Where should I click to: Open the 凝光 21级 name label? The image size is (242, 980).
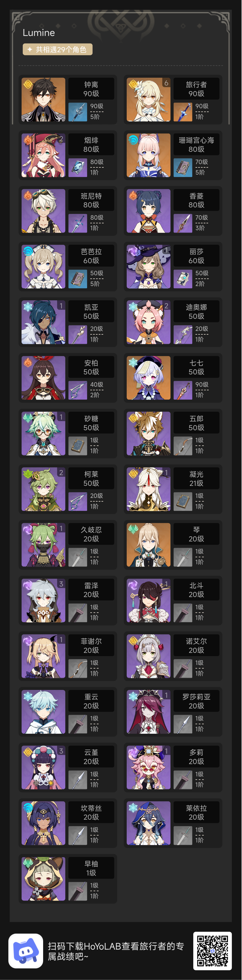(x=196, y=479)
